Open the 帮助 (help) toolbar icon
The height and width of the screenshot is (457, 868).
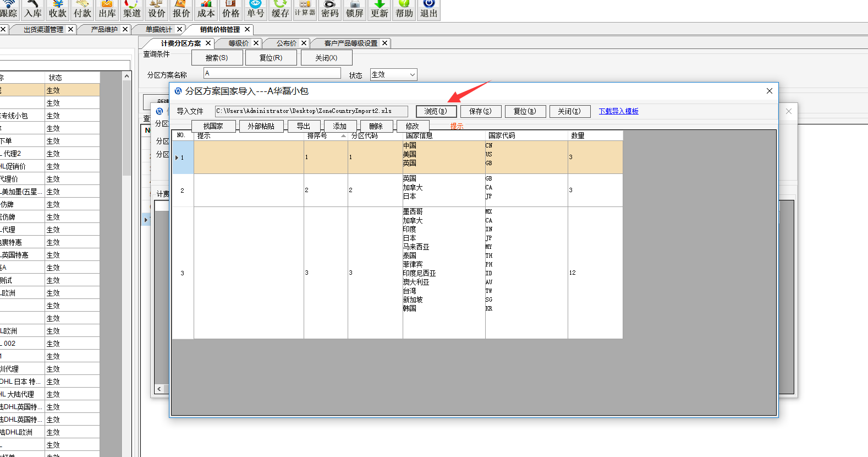coord(404,9)
